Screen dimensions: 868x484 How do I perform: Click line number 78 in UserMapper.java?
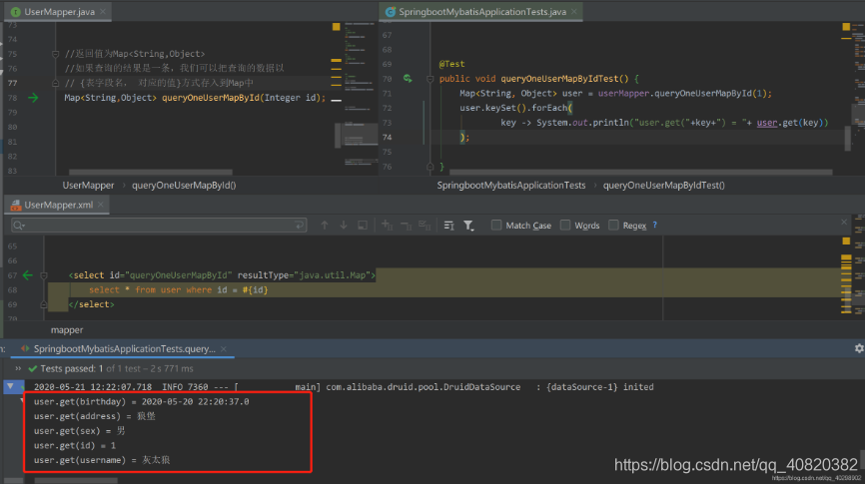pos(12,98)
